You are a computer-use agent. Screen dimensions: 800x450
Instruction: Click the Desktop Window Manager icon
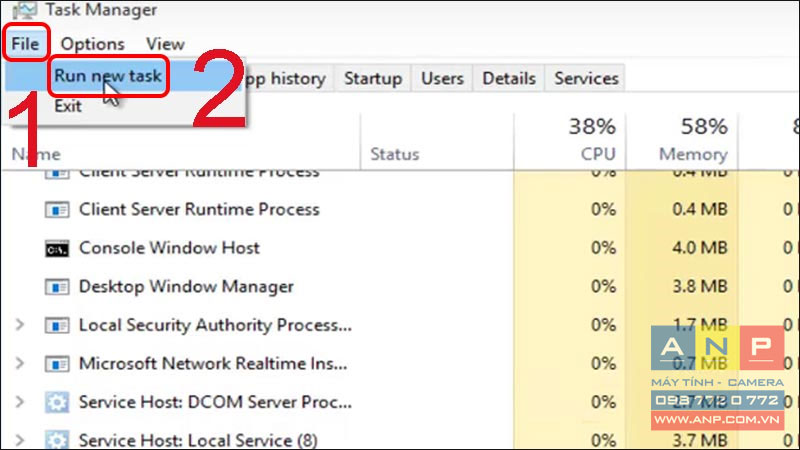point(57,287)
